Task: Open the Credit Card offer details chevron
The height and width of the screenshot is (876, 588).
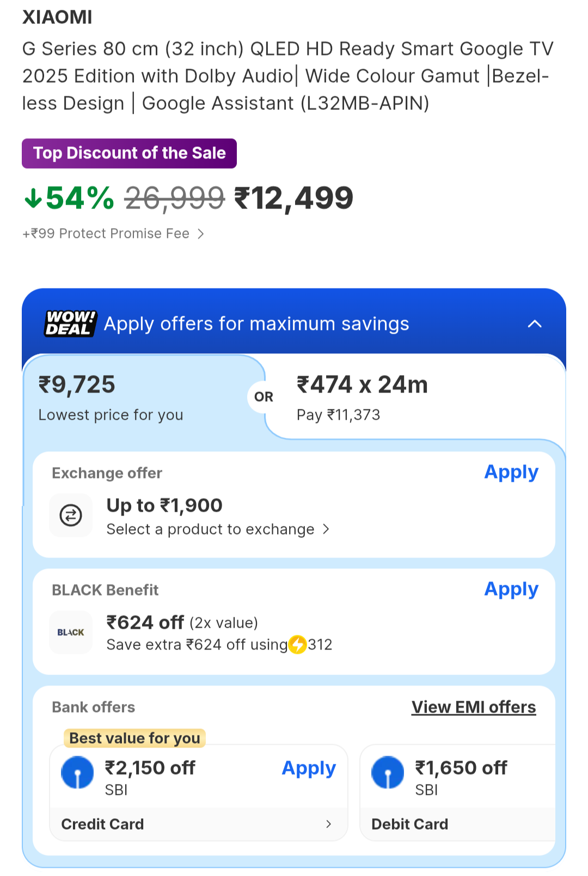Action: 328,824
